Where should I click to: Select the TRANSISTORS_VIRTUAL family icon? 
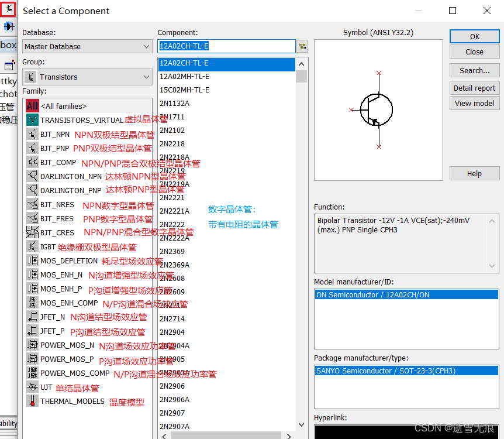coord(32,118)
